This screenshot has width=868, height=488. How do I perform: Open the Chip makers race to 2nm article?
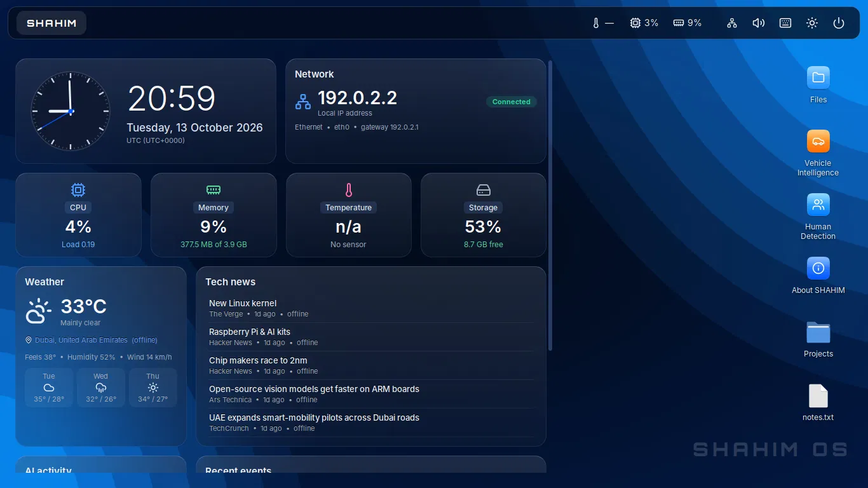pos(371,365)
